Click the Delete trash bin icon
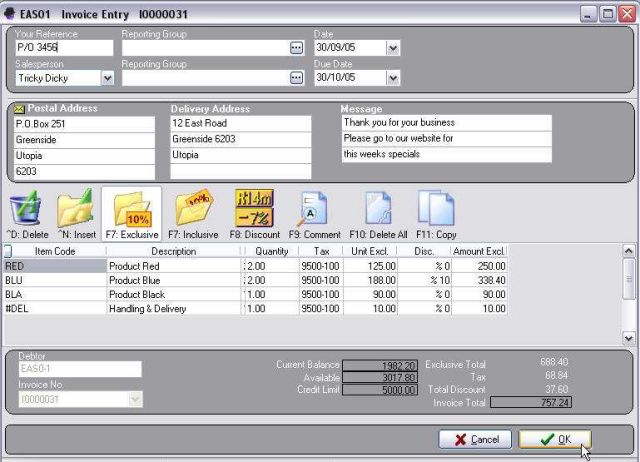Image resolution: width=640 pixels, height=462 pixels. [27, 210]
